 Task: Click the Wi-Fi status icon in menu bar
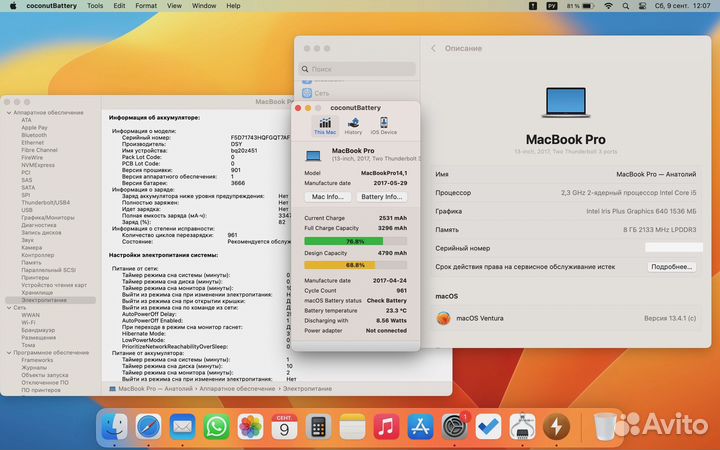tap(608, 6)
